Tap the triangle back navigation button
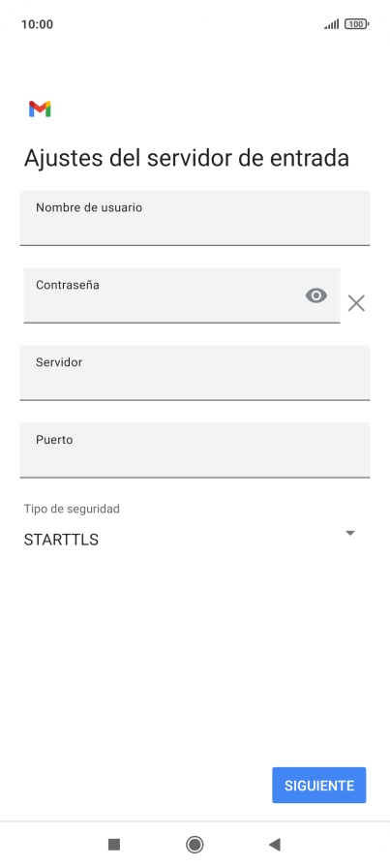The image size is (390, 868). (x=275, y=844)
